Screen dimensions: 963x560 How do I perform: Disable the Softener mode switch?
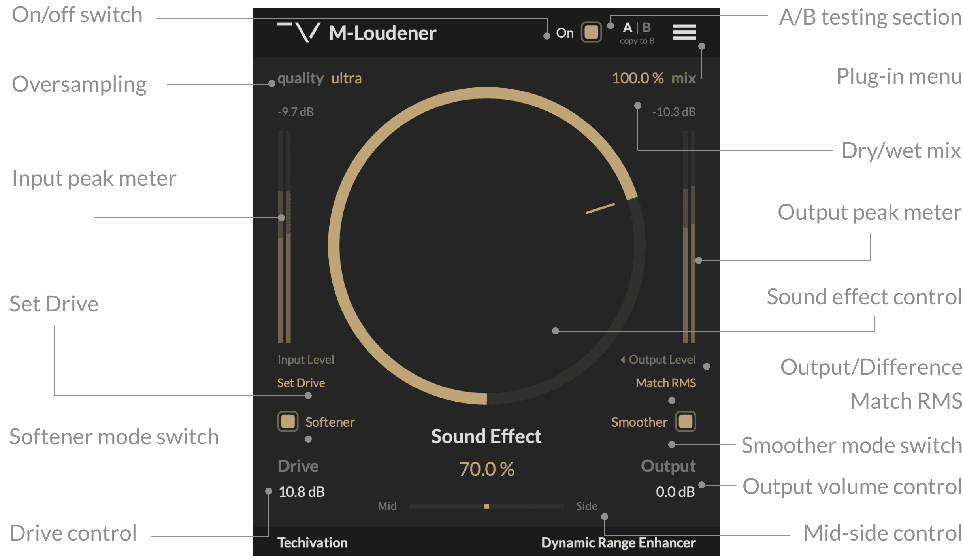(288, 421)
